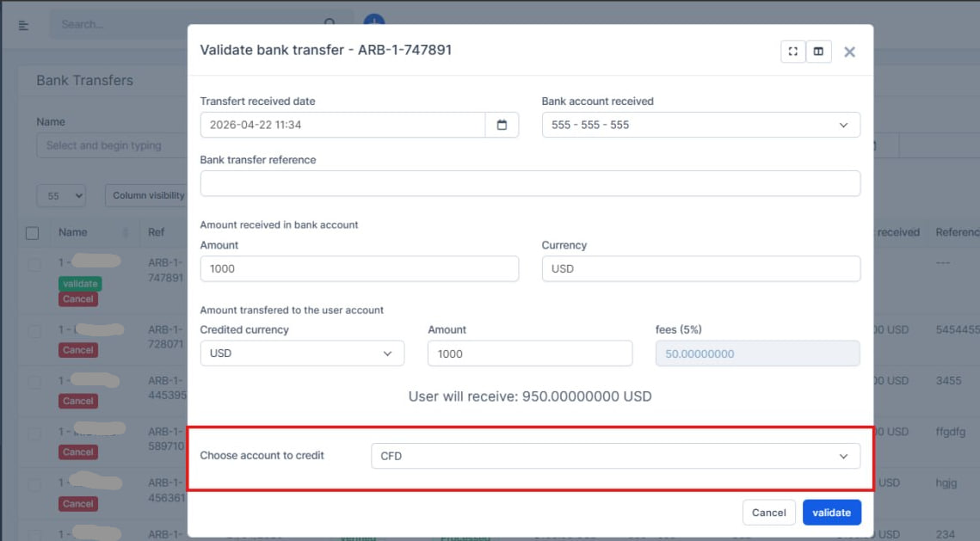Open the Bank account received dropdown
The width and height of the screenshot is (980, 541).
pos(700,125)
